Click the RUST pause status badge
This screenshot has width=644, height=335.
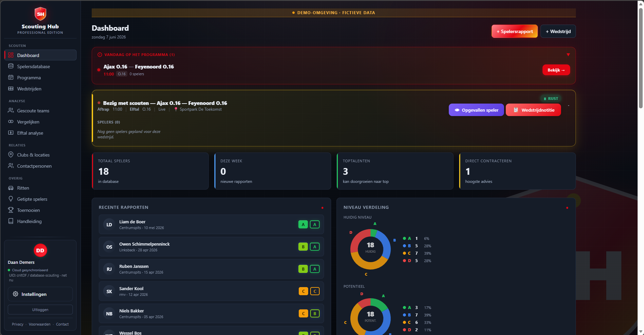[551, 99]
